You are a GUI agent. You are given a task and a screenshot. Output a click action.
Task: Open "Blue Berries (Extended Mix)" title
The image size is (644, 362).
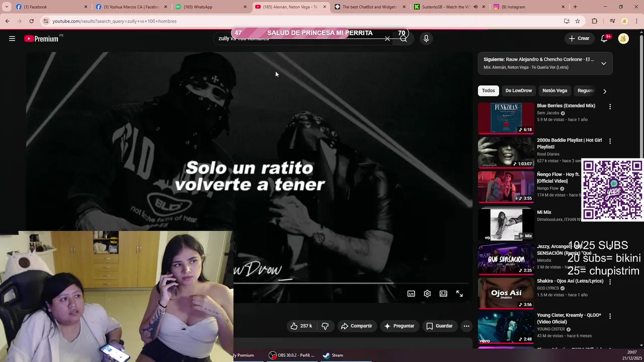coord(566,106)
